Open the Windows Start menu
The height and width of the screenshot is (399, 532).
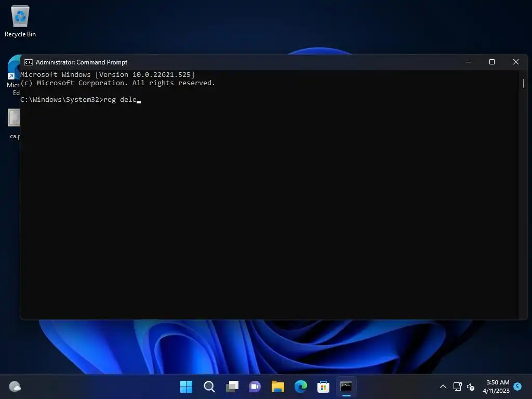click(186, 387)
